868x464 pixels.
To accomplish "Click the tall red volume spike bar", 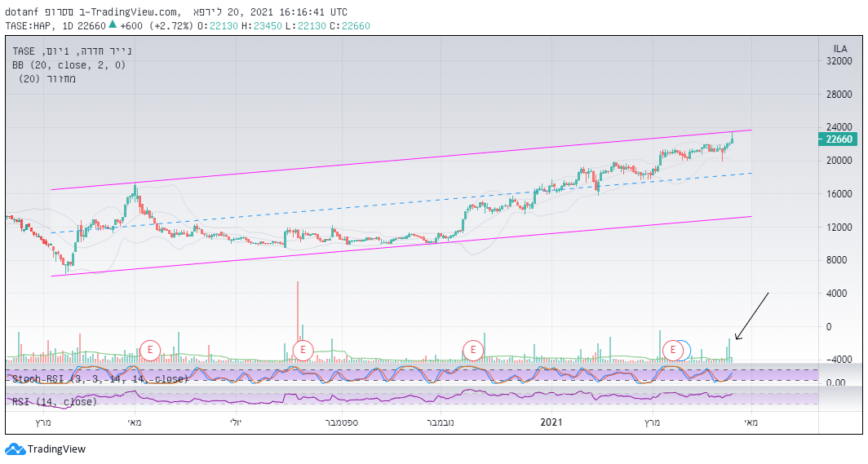I will pyautogui.click(x=298, y=320).
